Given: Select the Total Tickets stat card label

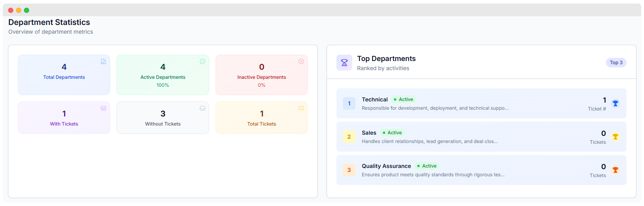Looking at the screenshot, I should tap(262, 124).
